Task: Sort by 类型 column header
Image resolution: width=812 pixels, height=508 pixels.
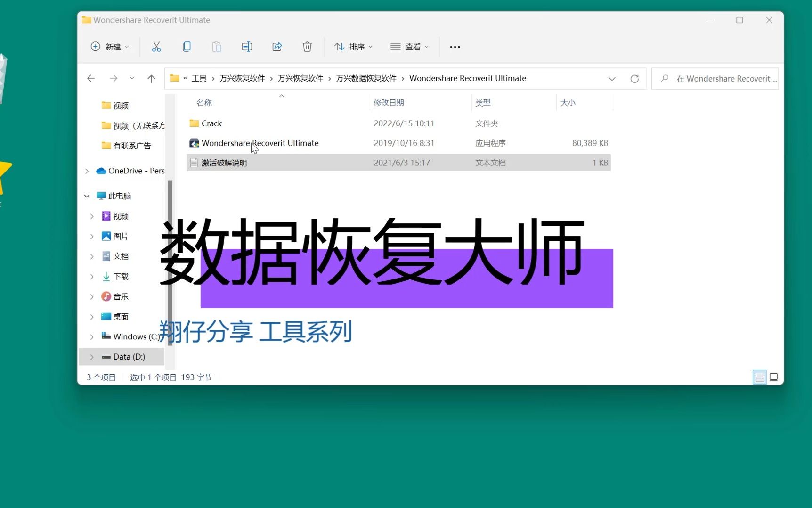Action: (483, 102)
